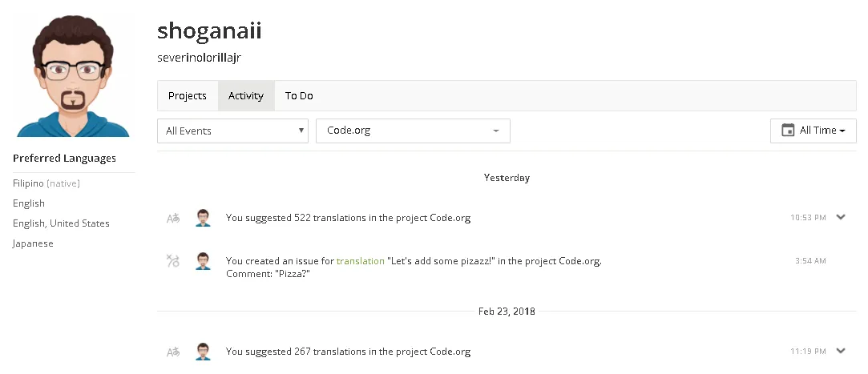The width and height of the screenshot is (868, 374).
Task: Click small avatar next to issue entry
Action: click(x=203, y=261)
